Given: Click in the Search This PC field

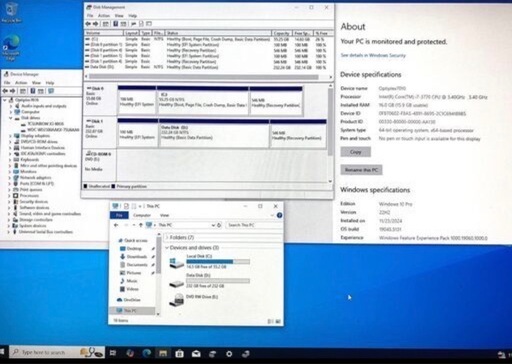Looking at the screenshot, I should (x=254, y=225).
